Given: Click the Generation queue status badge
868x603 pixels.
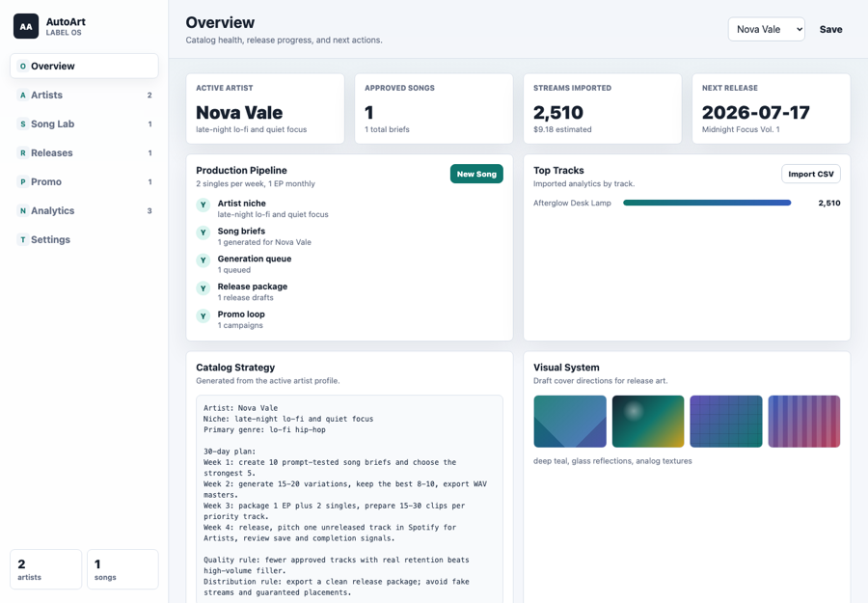Looking at the screenshot, I should click(x=203, y=260).
